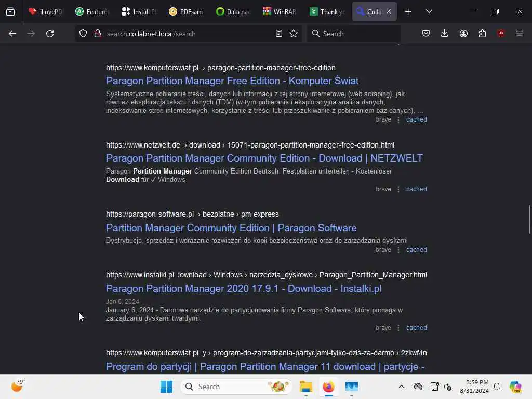Switch to the Install tab
The height and width of the screenshot is (399, 532).
point(139,12)
